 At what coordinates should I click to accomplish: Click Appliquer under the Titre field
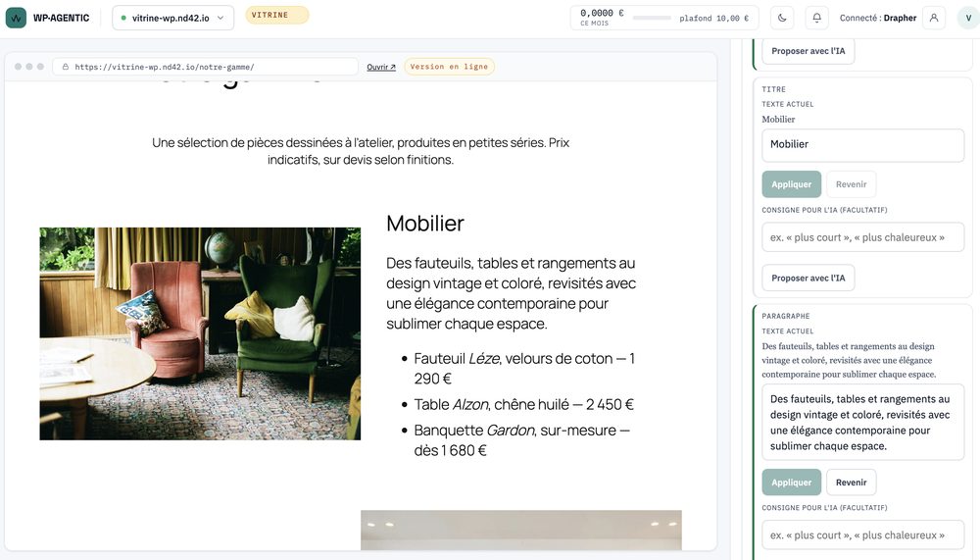coord(791,184)
